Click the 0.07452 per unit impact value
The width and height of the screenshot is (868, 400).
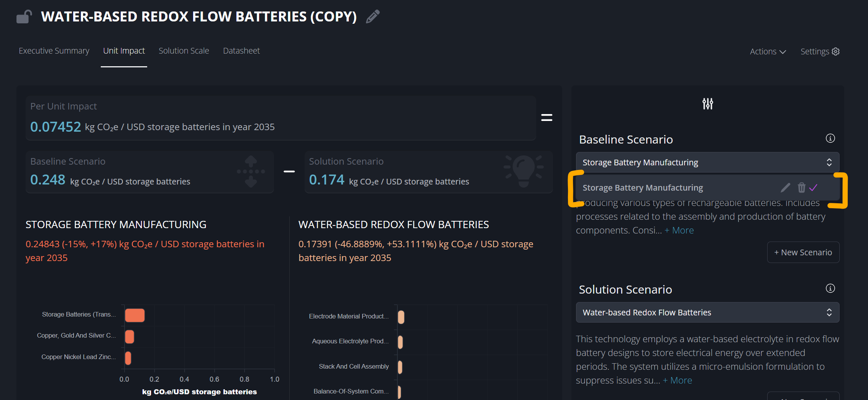pos(56,127)
